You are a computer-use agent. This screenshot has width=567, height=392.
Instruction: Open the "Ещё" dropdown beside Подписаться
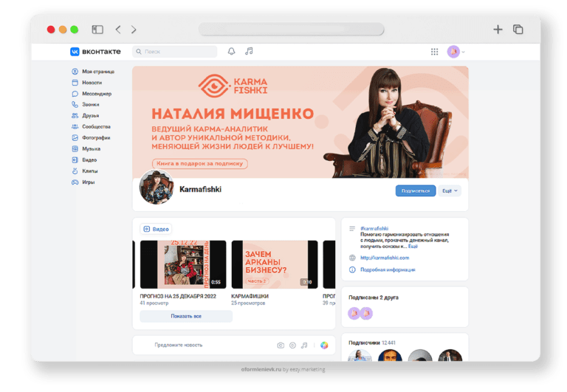tap(450, 190)
